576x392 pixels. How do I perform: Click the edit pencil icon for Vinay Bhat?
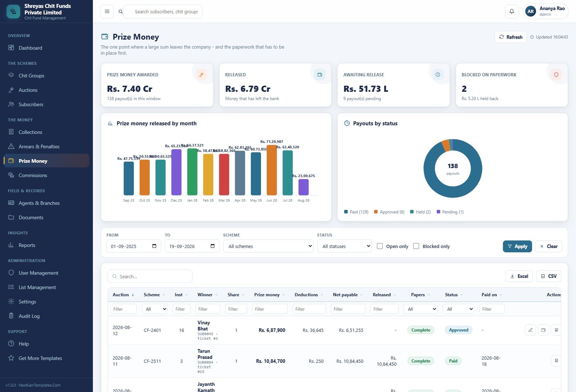(x=530, y=330)
